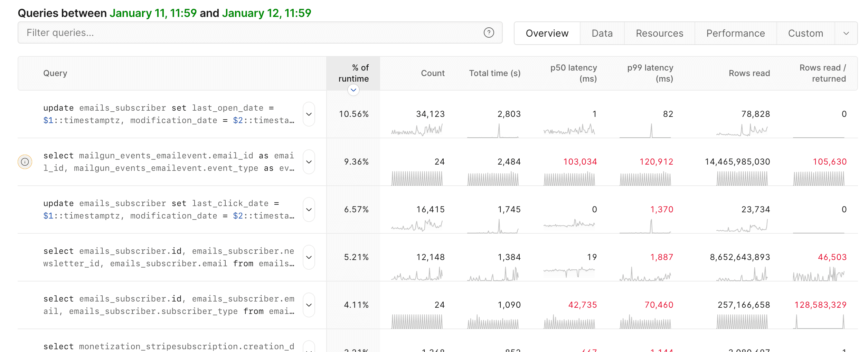Open the sort menu on % of runtime column

[x=353, y=90]
